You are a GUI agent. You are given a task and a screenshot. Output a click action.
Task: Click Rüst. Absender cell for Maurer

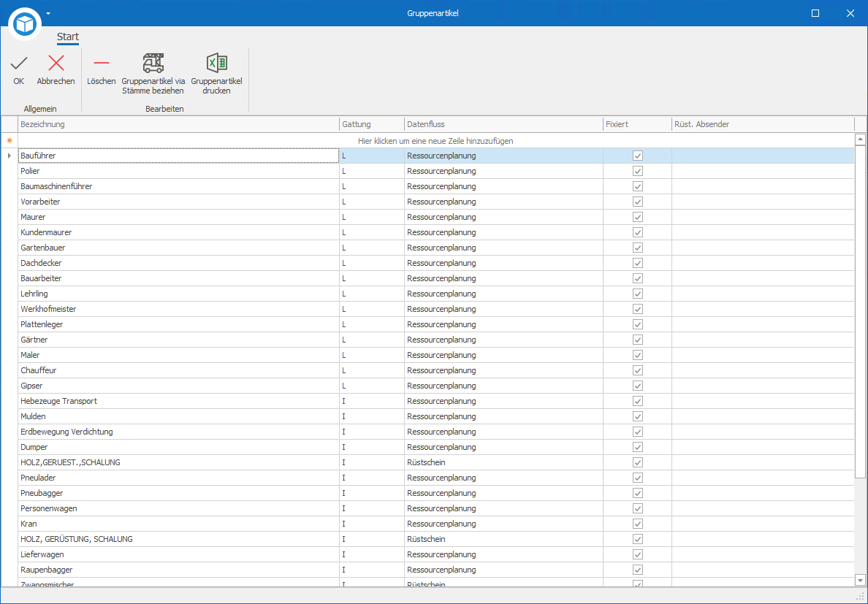(x=764, y=218)
